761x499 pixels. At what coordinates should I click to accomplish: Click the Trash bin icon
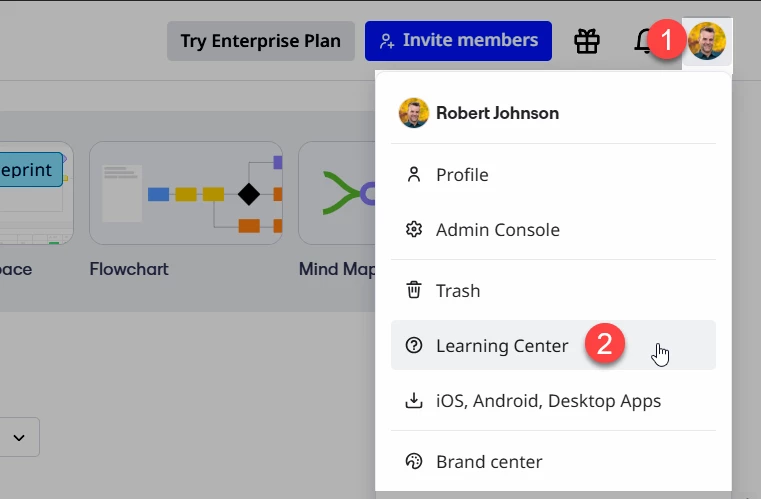coord(414,290)
